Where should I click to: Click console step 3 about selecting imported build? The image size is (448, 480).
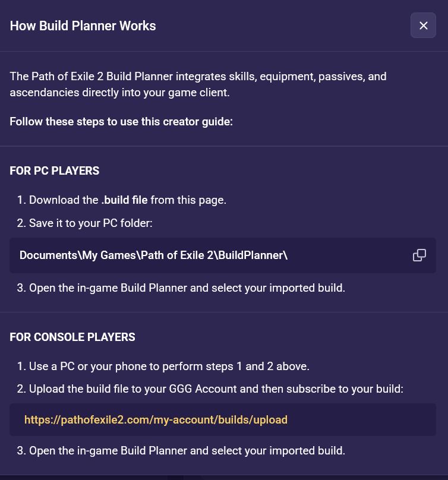[181, 451]
